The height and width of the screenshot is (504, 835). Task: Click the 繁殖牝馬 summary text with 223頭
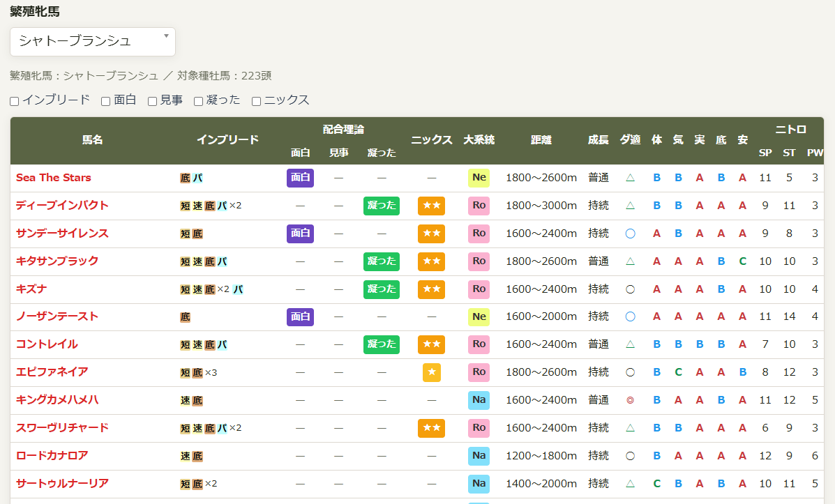click(x=141, y=75)
